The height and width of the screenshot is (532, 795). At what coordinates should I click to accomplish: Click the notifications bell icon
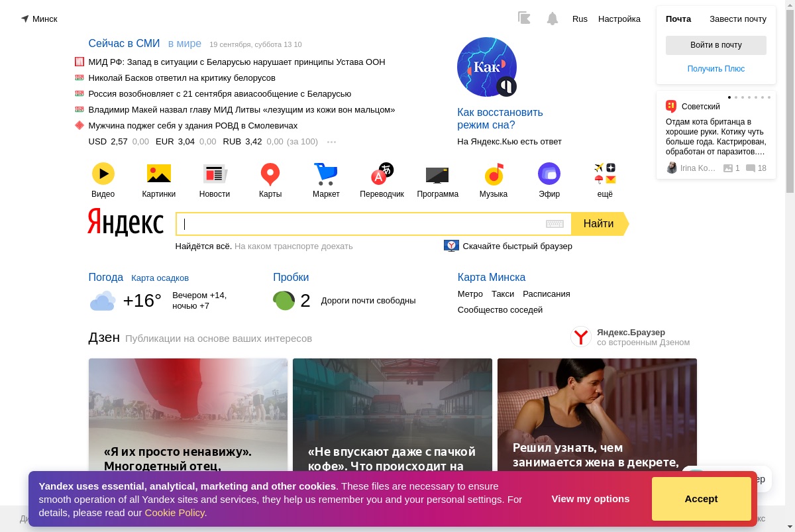click(x=553, y=19)
